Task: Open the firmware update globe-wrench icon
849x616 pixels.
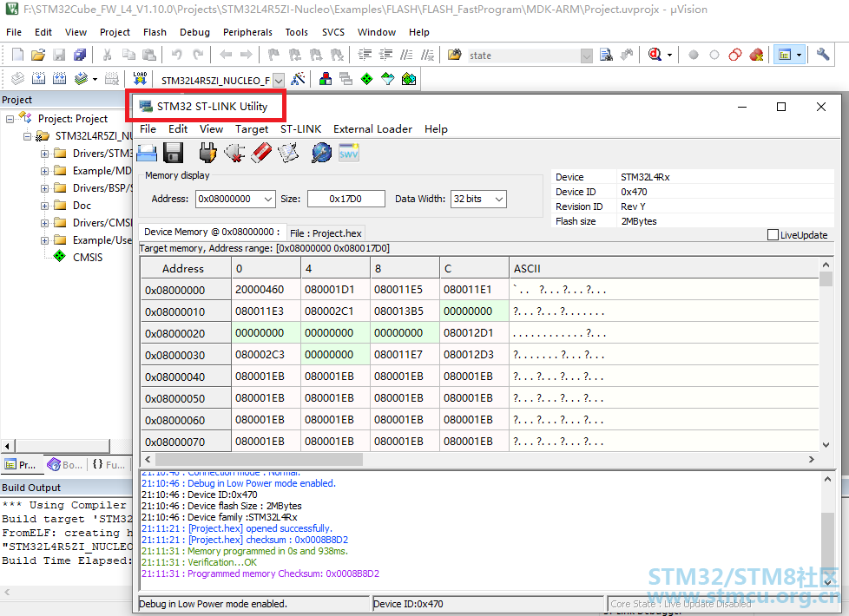Action: 321,154
